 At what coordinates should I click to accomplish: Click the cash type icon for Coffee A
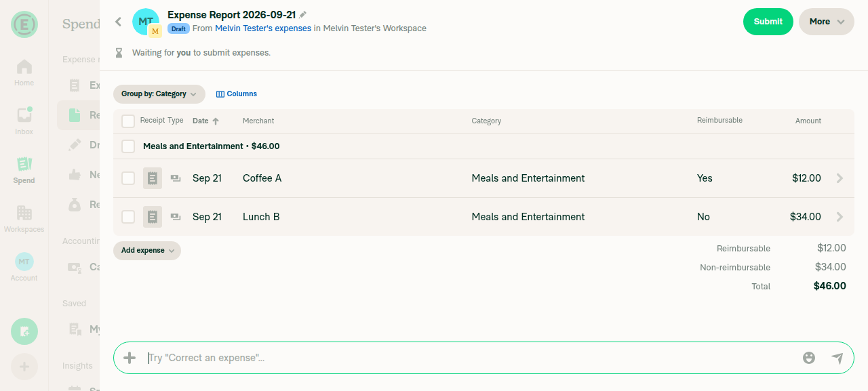click(176, 178)
